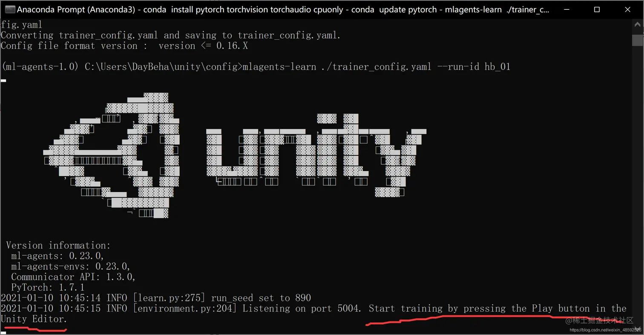Maximize the Anaconda Prompt window
Viewport: 644px width, 335px height.
pyautogui.click(x=597, y=9)
